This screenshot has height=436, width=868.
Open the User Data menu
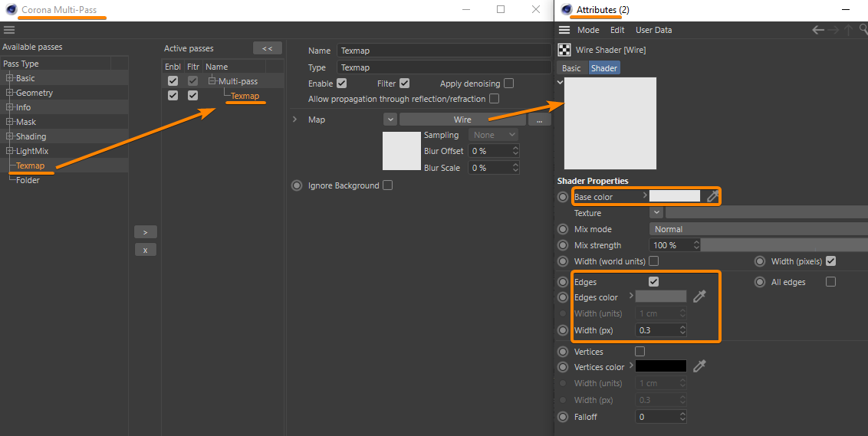pyautogui.click(x=654, y=30)
